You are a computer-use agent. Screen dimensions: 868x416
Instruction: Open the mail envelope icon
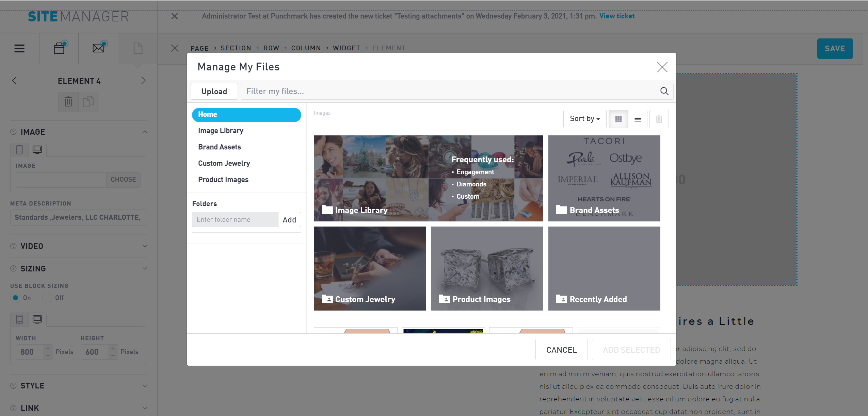[x=98, y=48]
